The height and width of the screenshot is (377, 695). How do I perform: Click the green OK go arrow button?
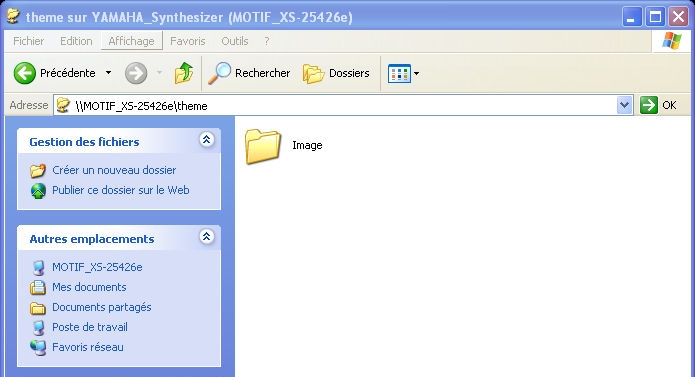pyautogui.click(x=648, y=105)
